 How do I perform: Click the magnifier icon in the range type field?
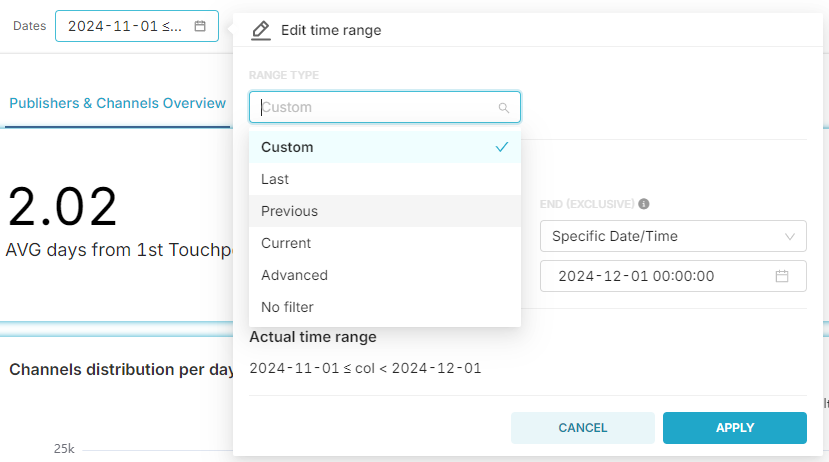pos(504,107)
